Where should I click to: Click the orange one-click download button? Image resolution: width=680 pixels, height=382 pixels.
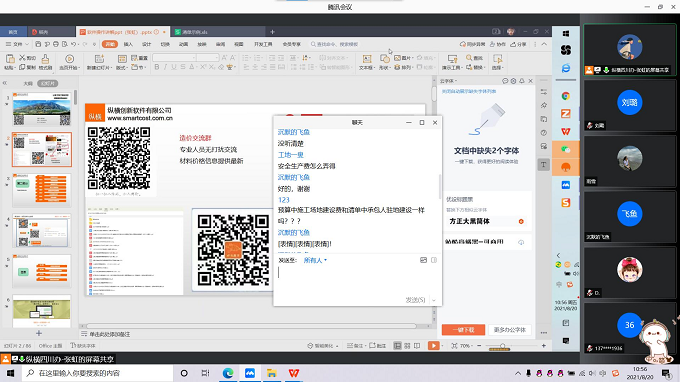pos(463,330)
